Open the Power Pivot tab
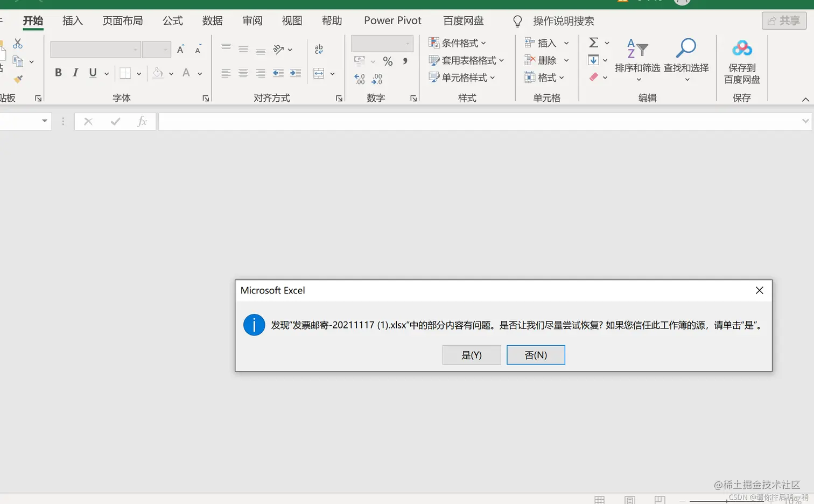 392,20
